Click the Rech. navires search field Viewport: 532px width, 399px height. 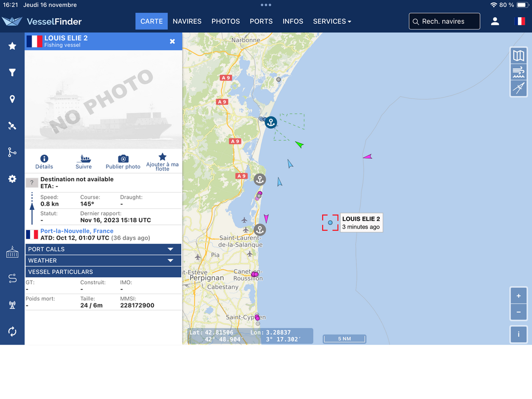[x=445, y=21]
